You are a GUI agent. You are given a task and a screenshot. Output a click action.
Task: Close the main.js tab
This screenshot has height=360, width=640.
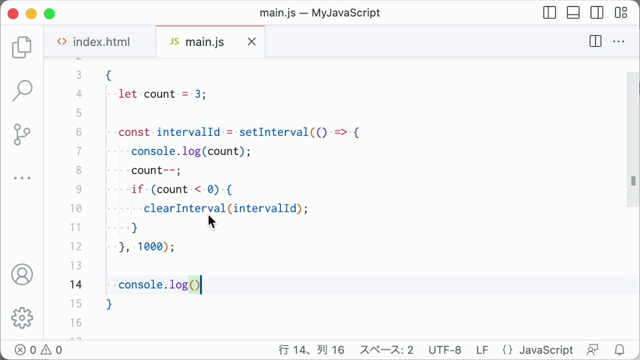[x=252, y=42]
